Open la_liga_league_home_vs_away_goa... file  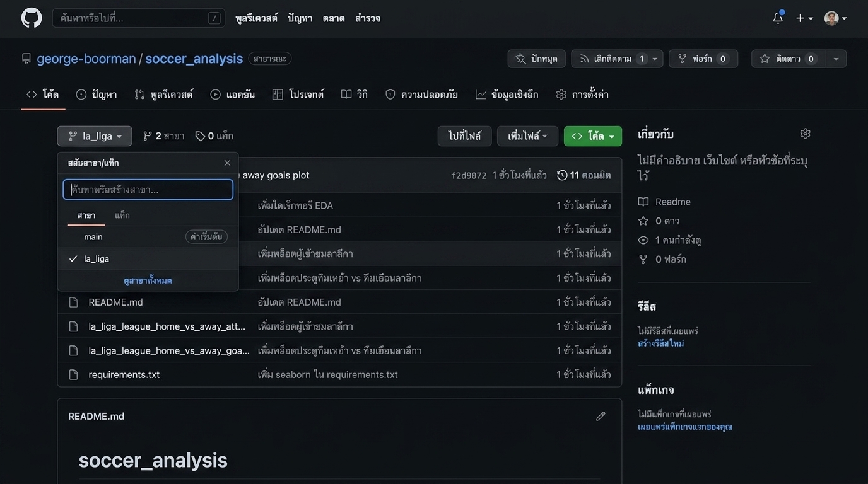tap(169, 350)
